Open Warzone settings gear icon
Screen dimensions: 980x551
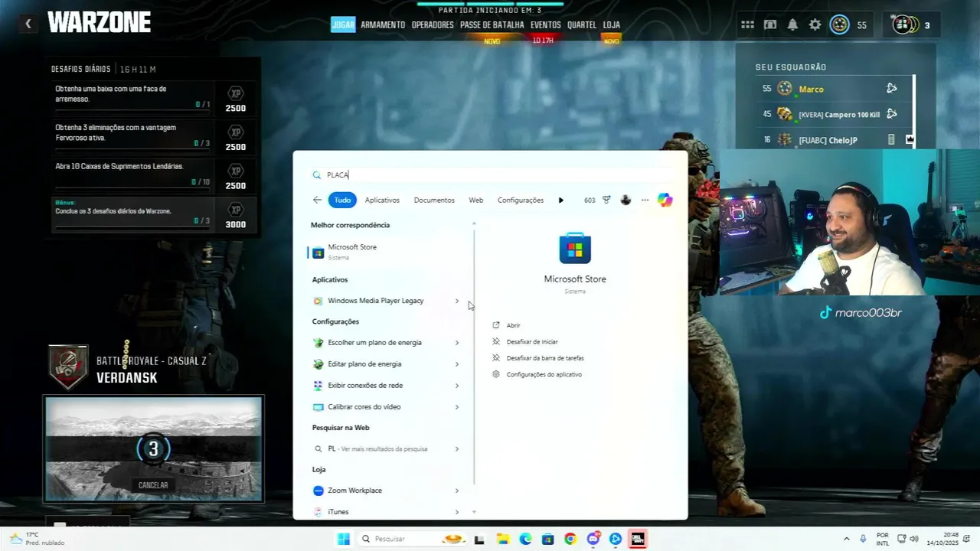(x=815, y=25)
